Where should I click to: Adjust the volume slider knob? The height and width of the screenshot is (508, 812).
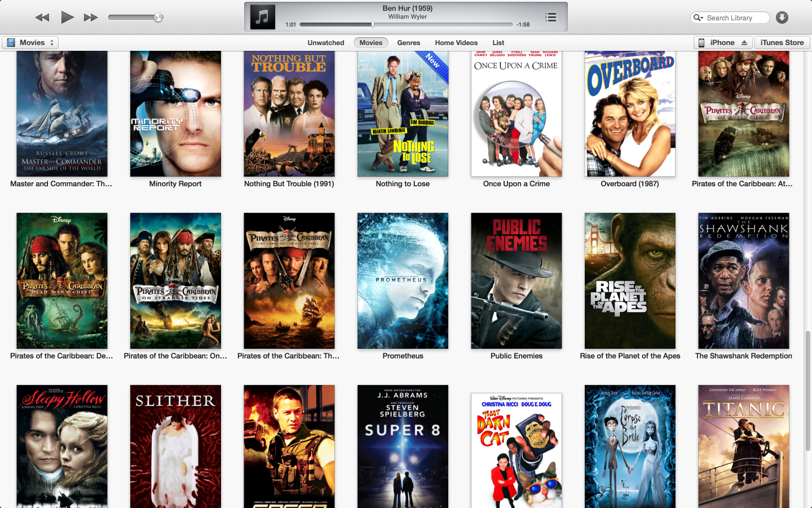[158, 17]
